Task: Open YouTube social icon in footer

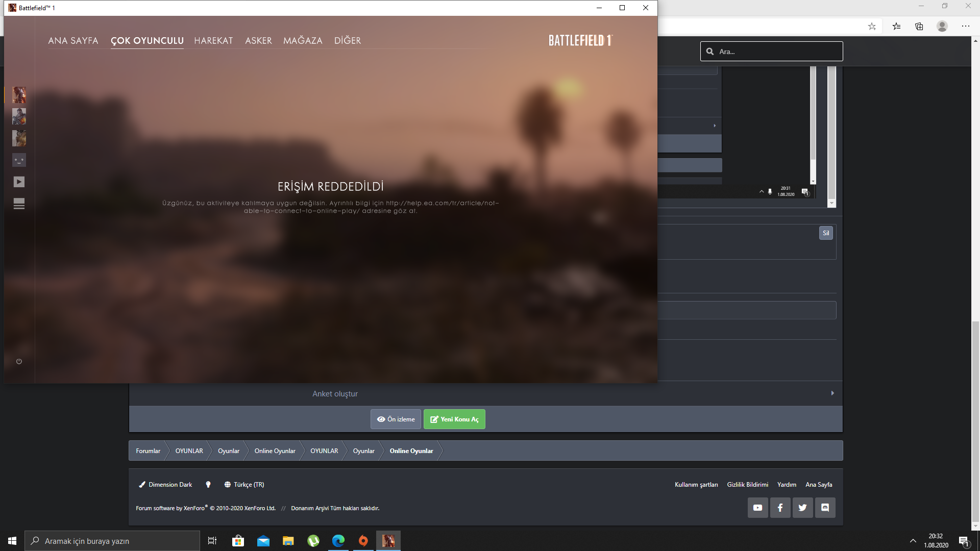Action: point(757,508)
